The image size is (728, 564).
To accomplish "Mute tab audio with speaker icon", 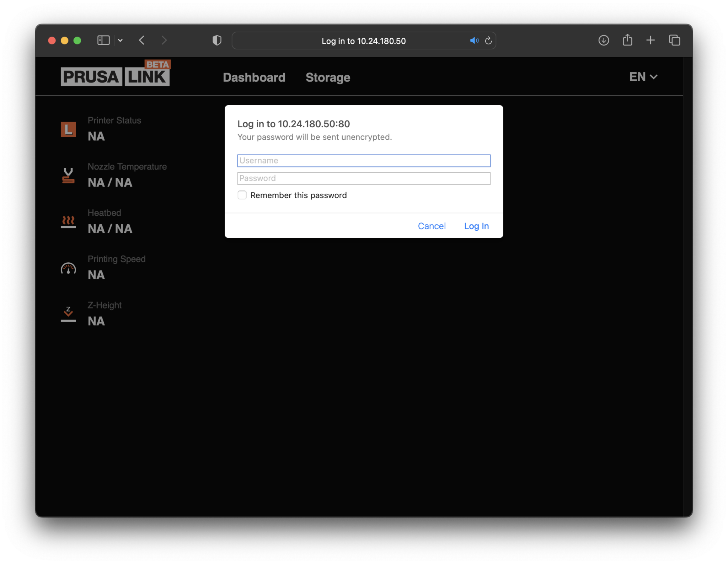I will (474, 41).
